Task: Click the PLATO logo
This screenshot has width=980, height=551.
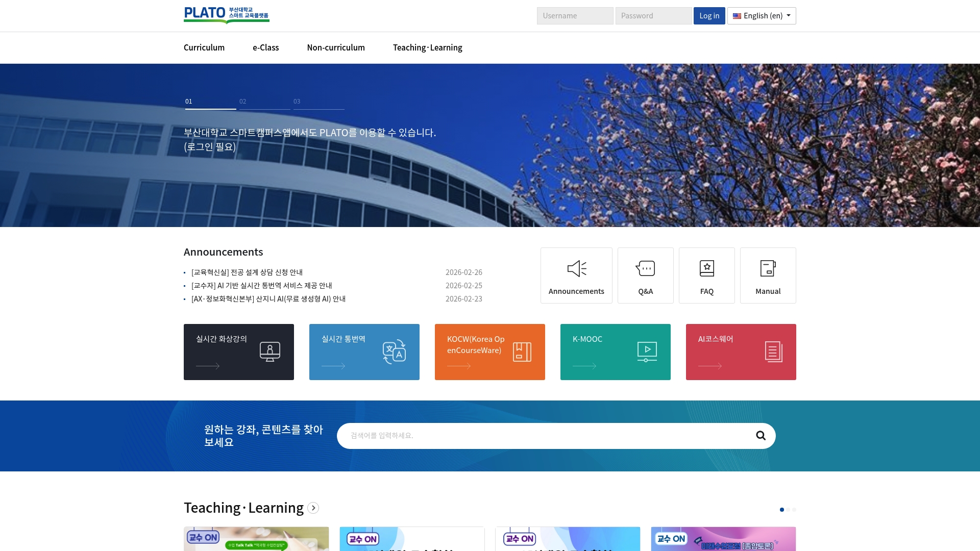Action: 226,15
